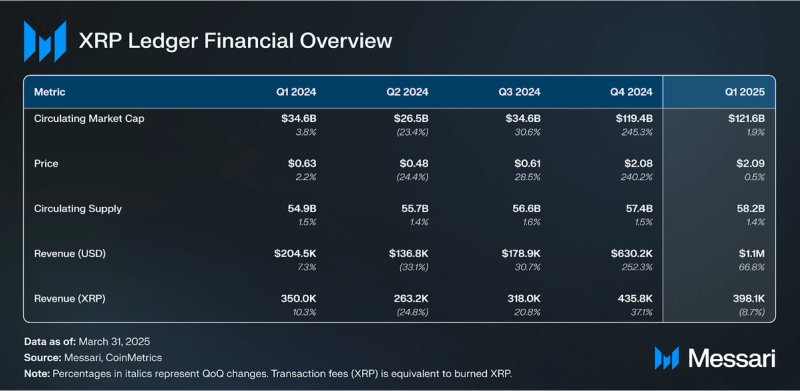Click the Circulating Market Cap row label

pyautogui.click(x=89, y=119)
